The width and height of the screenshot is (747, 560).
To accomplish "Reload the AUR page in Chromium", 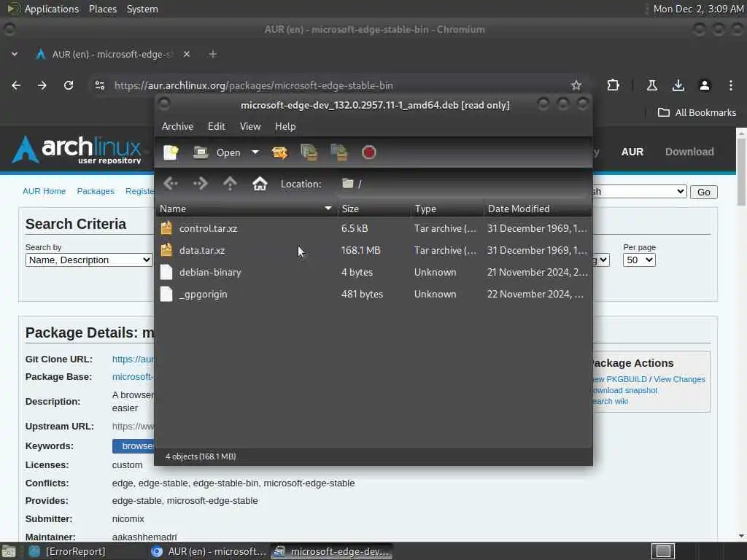I will (x=69, y=85).
